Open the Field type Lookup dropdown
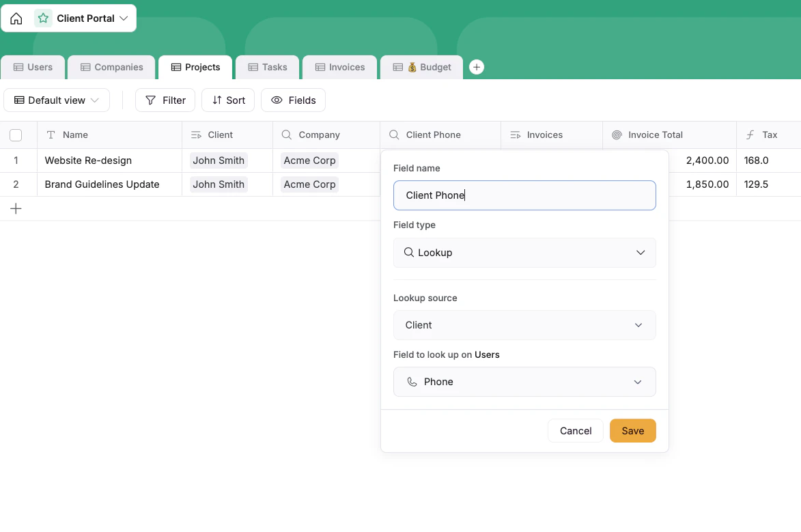This screenshot has width=801, height=532. (x=524, y=253)
